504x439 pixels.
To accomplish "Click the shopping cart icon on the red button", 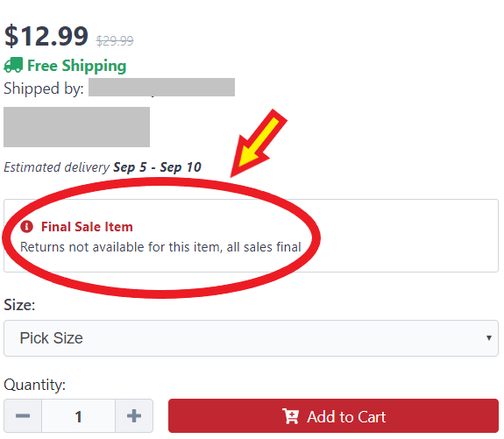I will tap(290, 416).
